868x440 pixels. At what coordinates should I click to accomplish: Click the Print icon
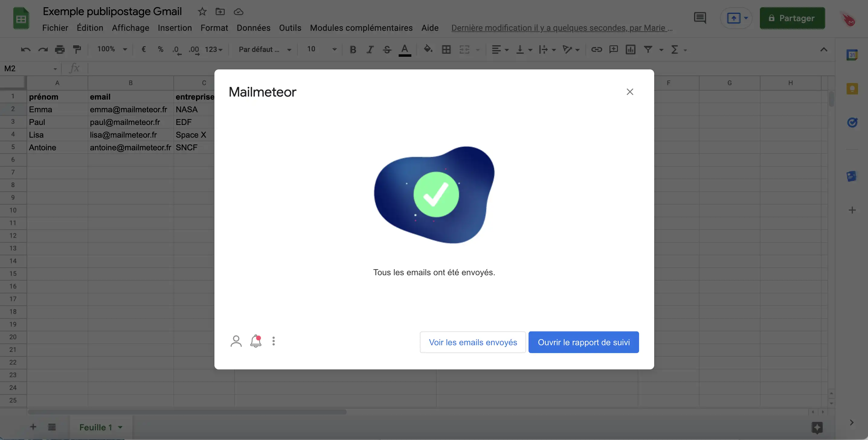click(59, 49)
